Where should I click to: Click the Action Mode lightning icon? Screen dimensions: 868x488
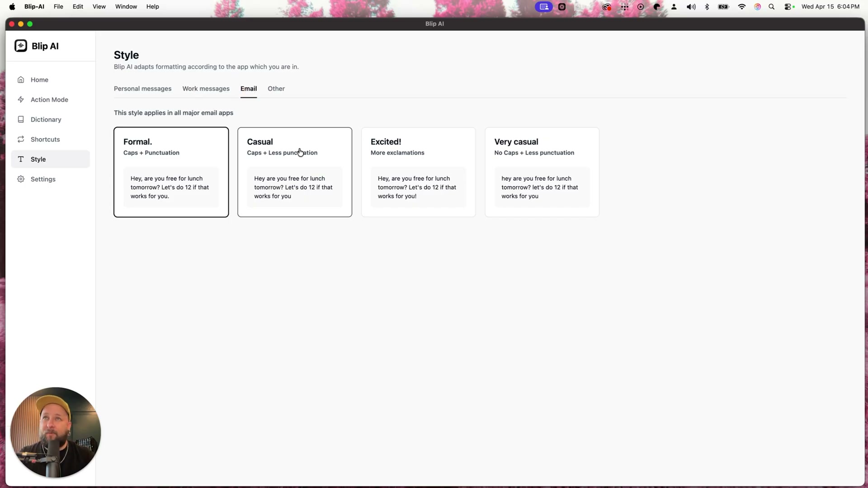point(21,99)
